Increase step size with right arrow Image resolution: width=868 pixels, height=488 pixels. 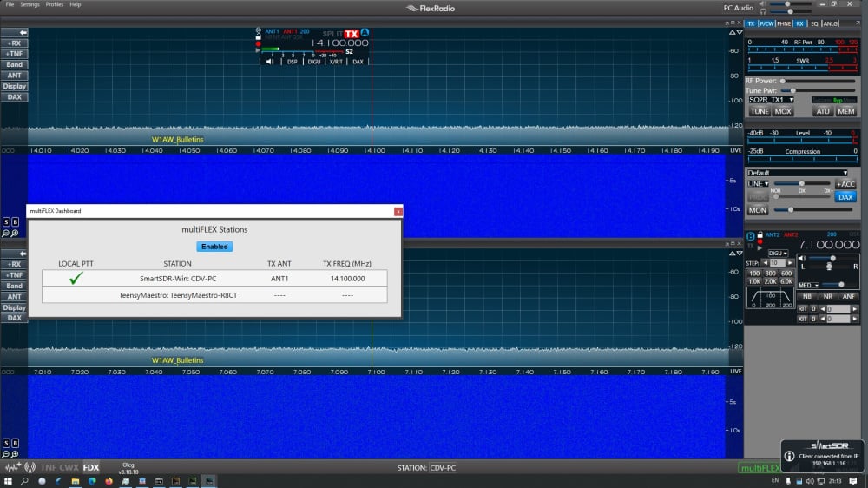pyautogui.click(x=790, y=263)
